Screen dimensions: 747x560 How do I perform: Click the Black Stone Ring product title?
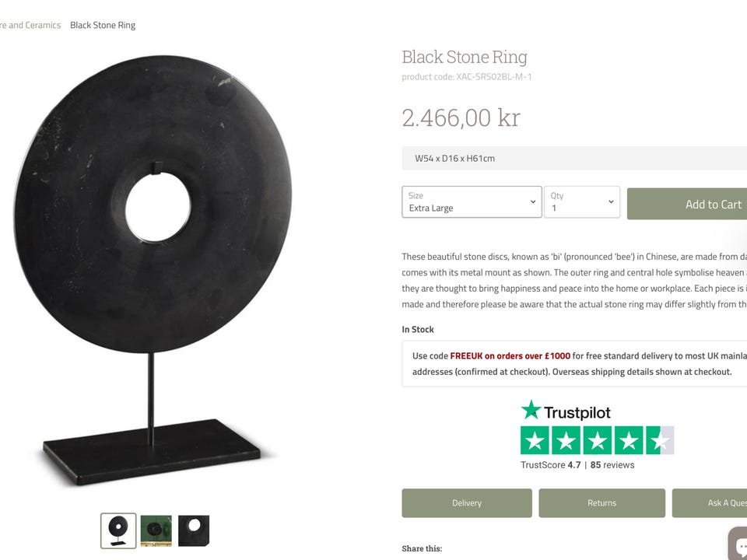465,57
